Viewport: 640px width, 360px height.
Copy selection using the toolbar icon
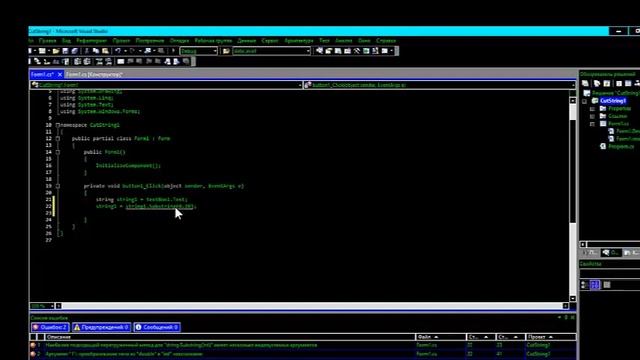click(96, 51)
